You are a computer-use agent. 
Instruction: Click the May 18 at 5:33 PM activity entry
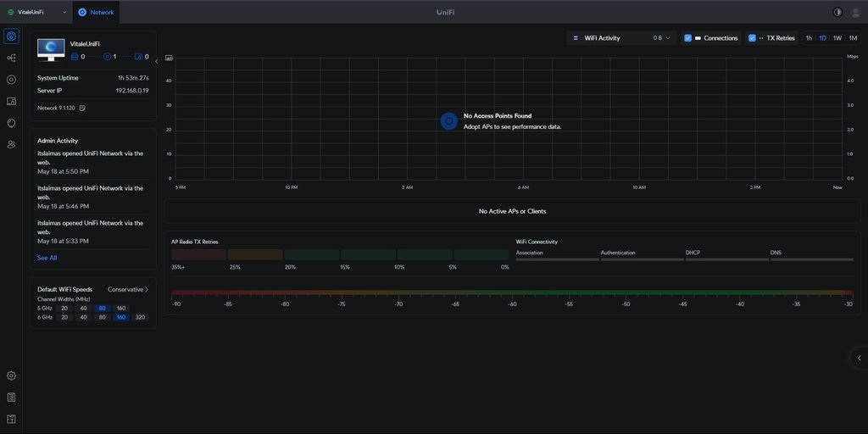coord(93,232)
